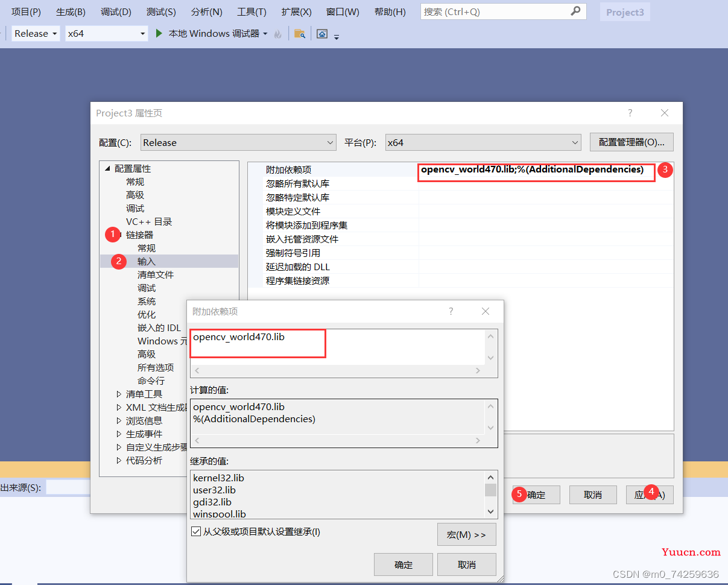Collapse the 配置属性 tree node

(108, 169)
